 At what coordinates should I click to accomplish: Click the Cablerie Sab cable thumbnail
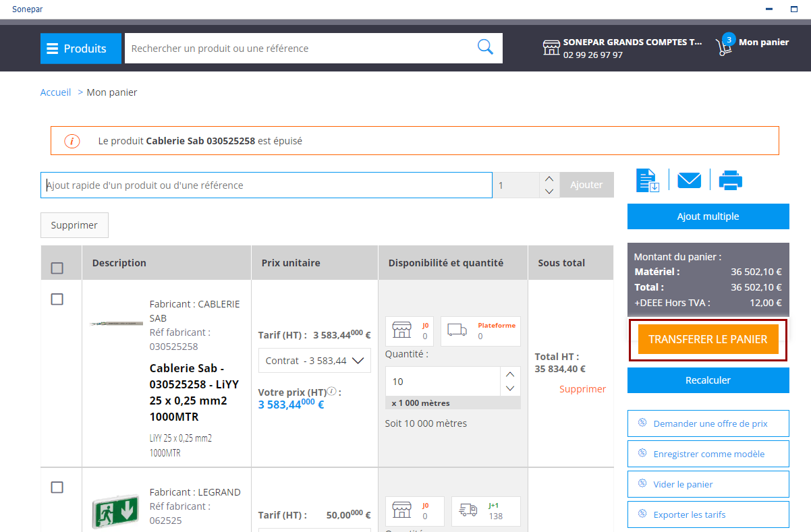click(116, 324)
